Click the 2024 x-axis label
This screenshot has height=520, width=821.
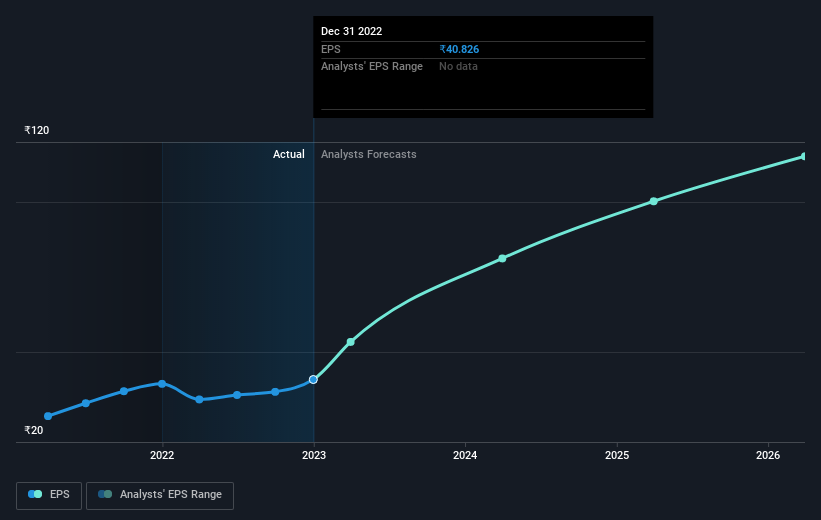click(x=465, y=455)
